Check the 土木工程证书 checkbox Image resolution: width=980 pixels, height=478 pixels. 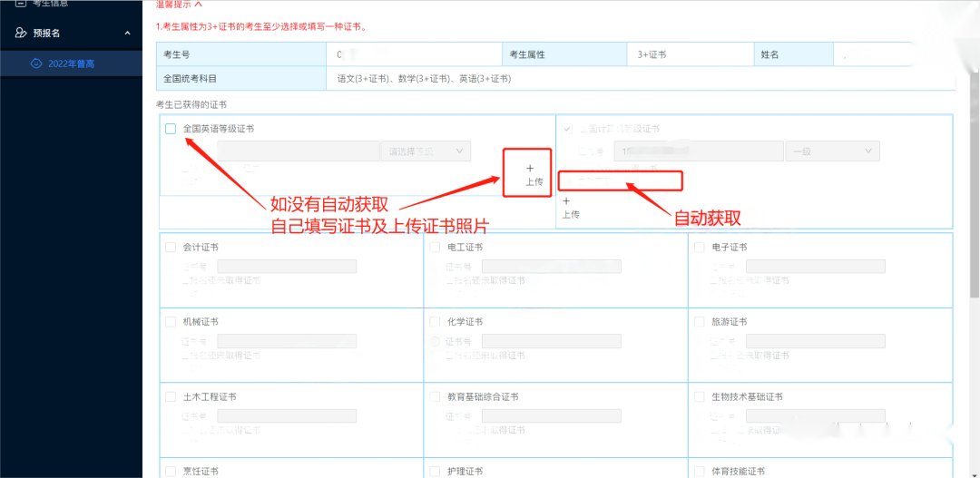(x=171, y=397)
